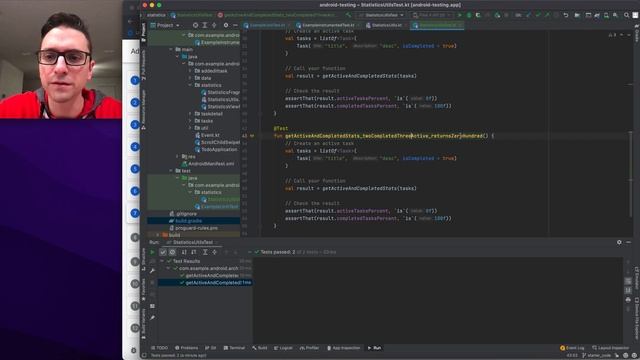Switch to ExampleInstrumentedTest.kt editor tab

[x=327, y=25]
